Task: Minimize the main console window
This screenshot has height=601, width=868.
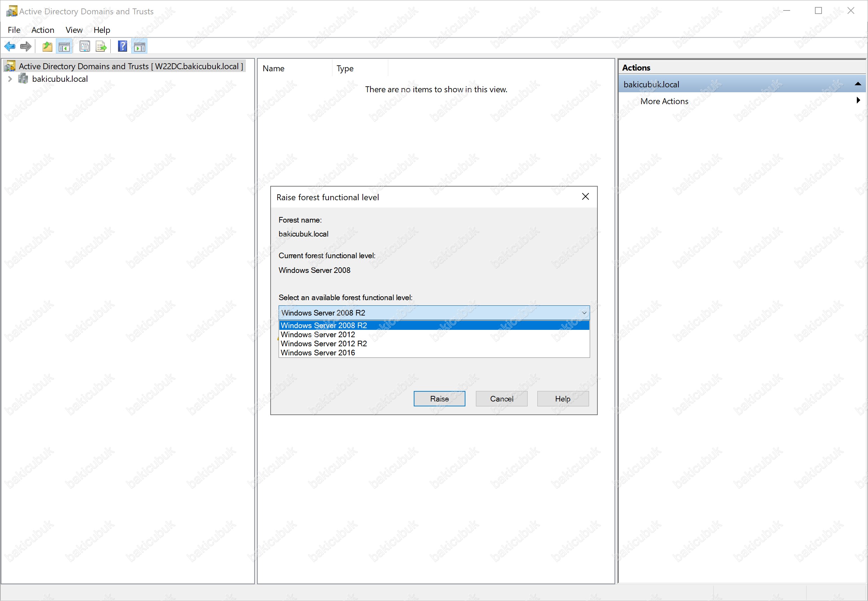Action: pos(786,11)
